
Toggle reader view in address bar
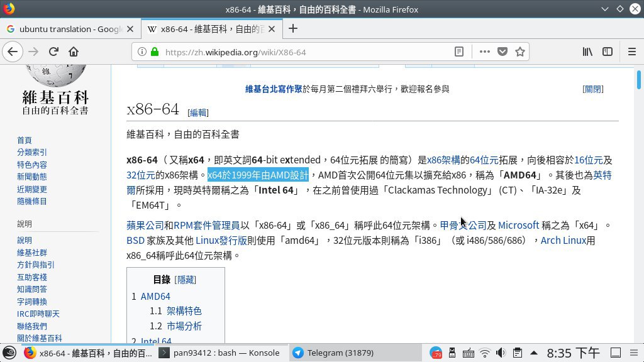pyautogui.click(x=458, y=52)
